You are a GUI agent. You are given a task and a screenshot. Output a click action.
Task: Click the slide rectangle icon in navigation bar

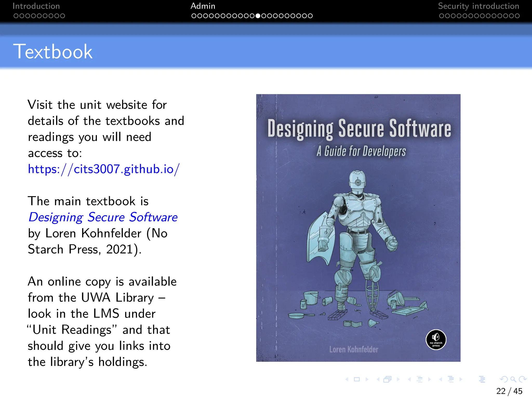click(357, 380)
